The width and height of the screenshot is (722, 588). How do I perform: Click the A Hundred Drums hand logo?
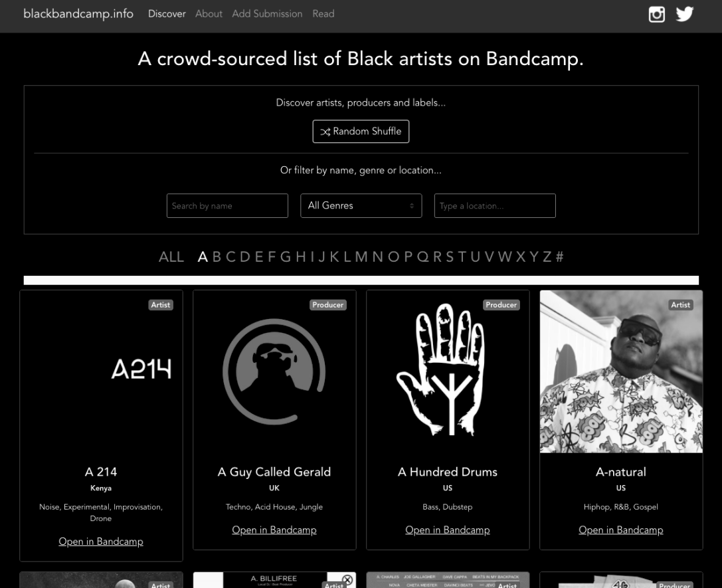(448, 371)
